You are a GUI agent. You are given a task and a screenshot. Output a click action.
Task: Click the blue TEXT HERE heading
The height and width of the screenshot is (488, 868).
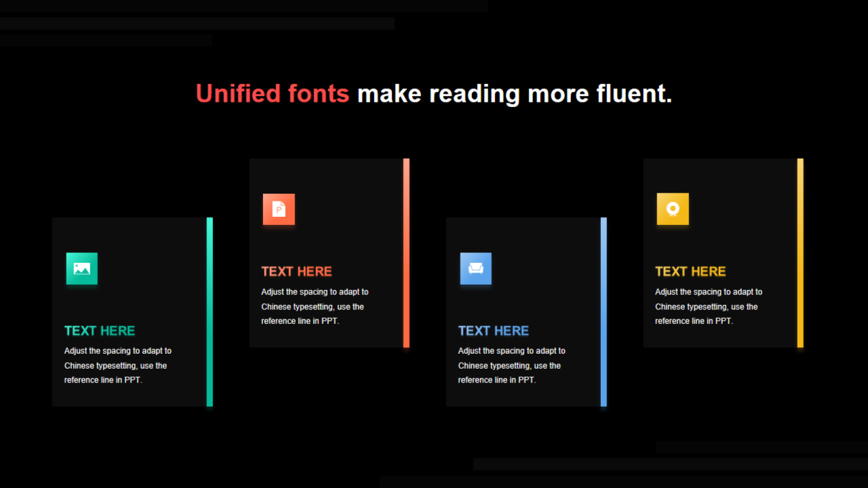493,331
